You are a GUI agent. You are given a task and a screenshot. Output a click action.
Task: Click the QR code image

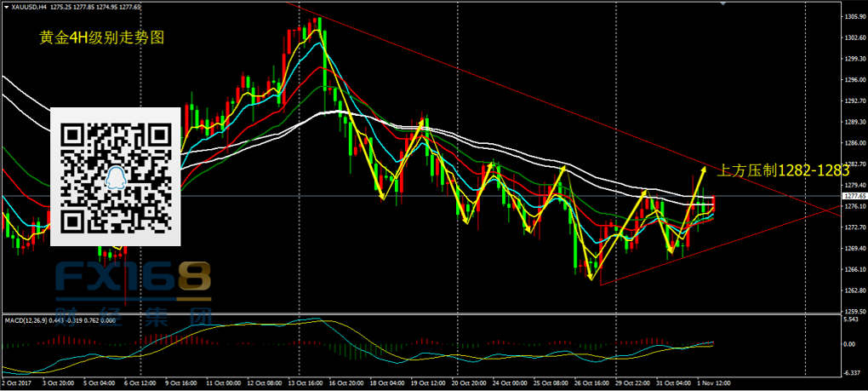(116, 176)
